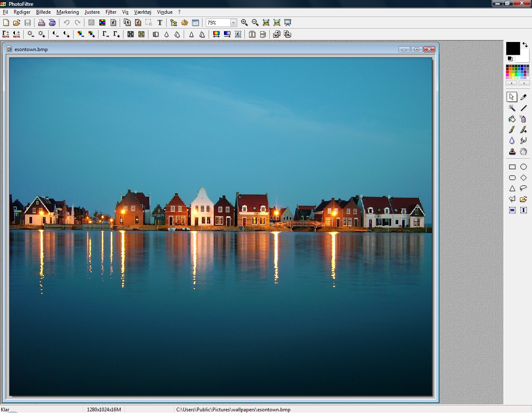Open the Justere menu
The image size is (532, 413).
click(x=92, y=12)
